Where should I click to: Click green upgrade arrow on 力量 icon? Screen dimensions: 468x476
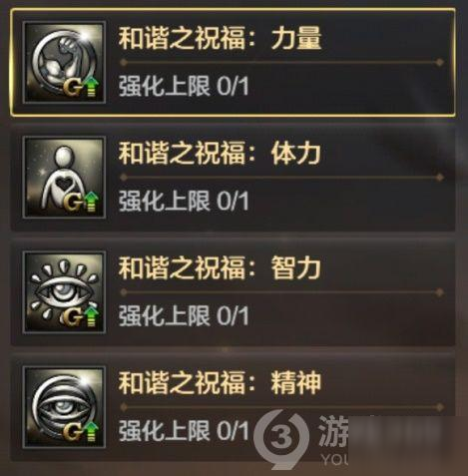92,88
